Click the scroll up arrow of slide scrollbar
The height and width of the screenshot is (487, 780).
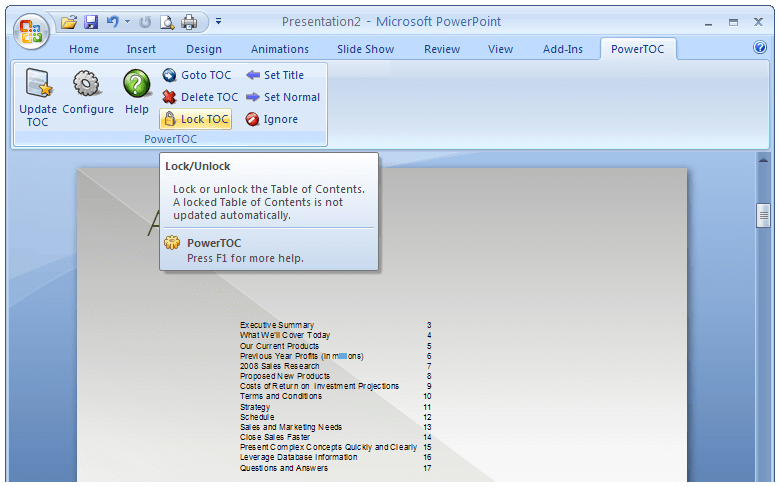(x=763, y=160)
